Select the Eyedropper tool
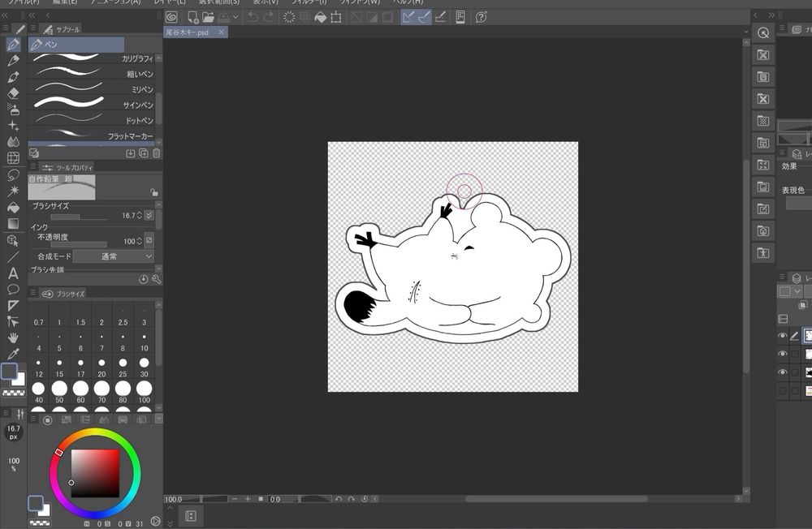The image size is (812, 529). coord(13,355)
